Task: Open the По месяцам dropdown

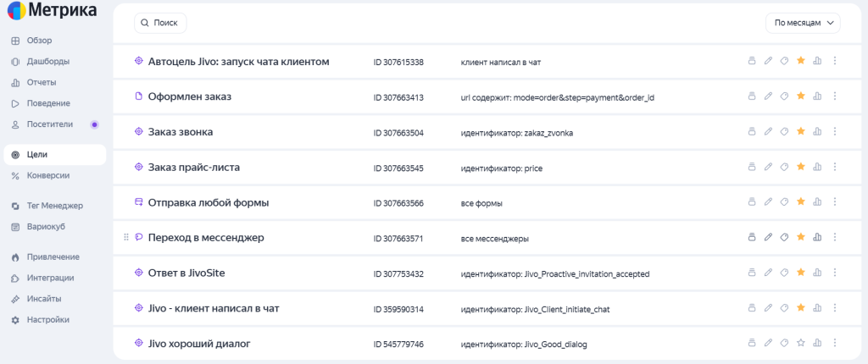Action: (803, 23)
